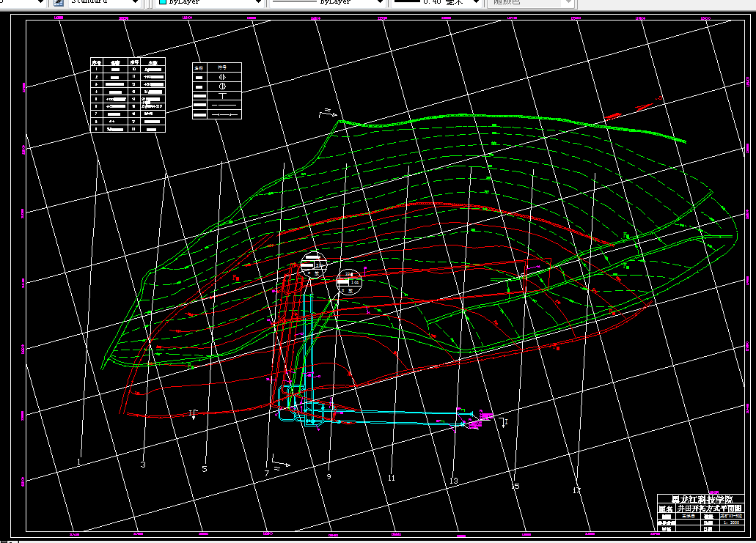Select drawing title 井田开拓方式平面图
756x543 pixels.
click(x=708, y=509)
